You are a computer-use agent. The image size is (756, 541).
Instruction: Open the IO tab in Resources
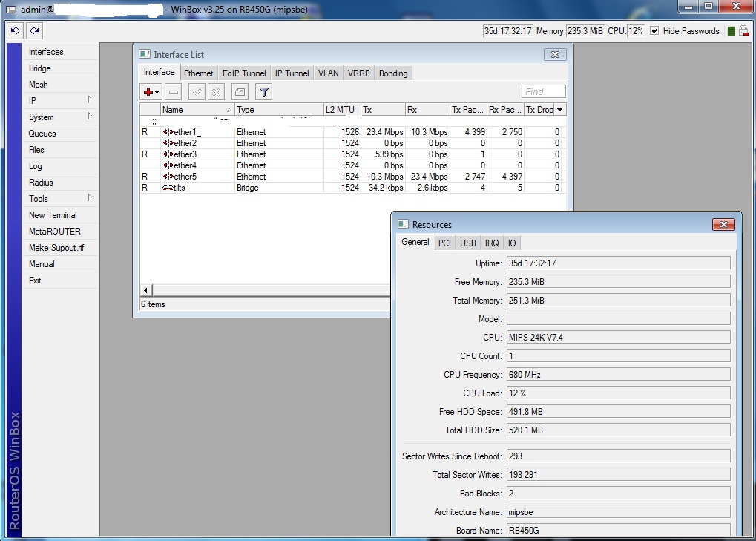tap(512, 243)
